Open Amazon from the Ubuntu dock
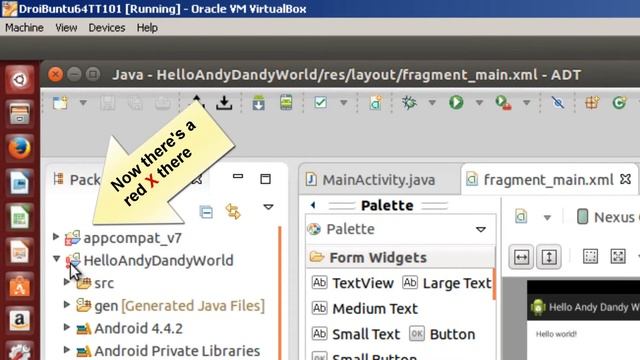The height and width of the screenshot is (360, 640). click(20, 320)
